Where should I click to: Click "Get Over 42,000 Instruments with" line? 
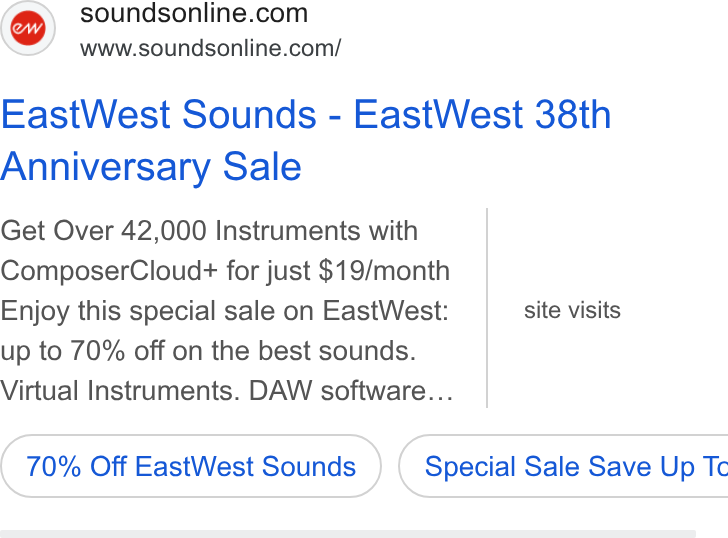(209, 231)
